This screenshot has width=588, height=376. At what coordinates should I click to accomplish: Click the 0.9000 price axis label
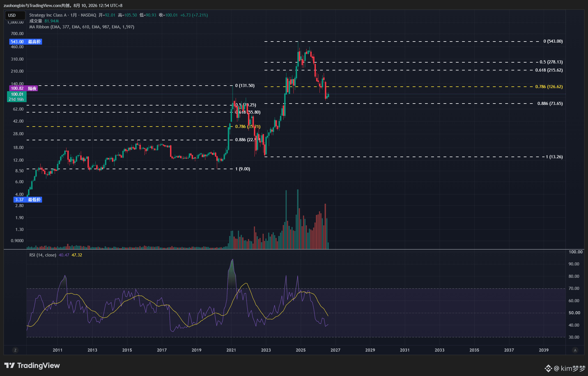(x=17, y=241)
